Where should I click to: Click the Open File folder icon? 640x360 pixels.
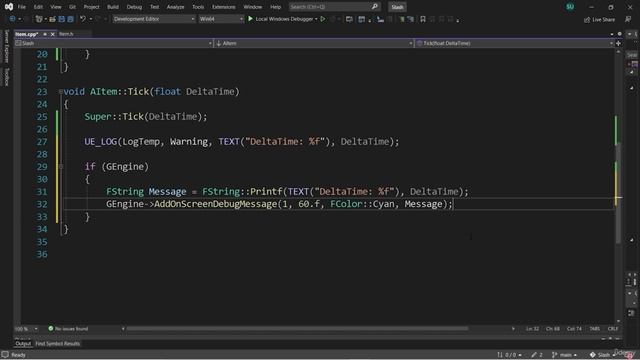click(52, 19)
